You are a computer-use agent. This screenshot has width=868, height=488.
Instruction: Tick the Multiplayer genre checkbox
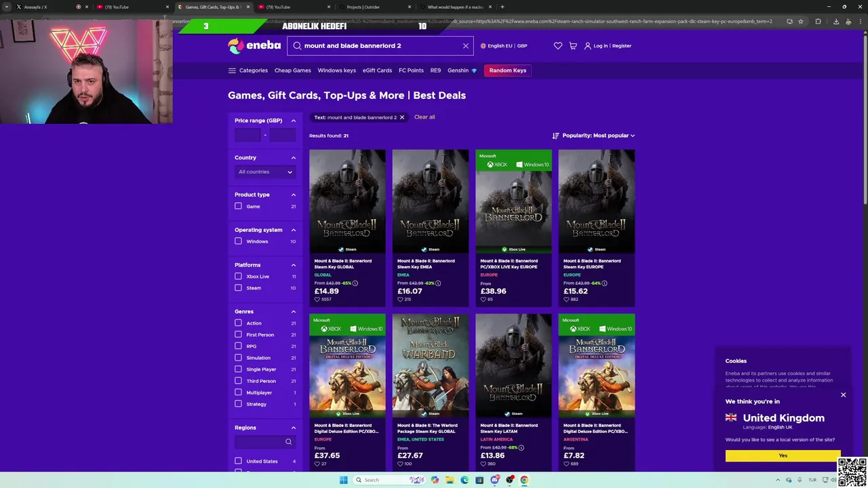(238, 392)
